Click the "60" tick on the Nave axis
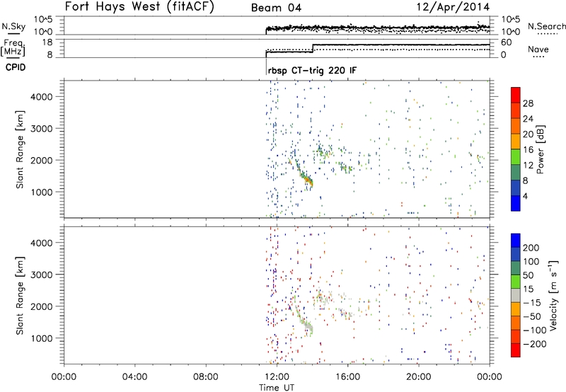This screenshot has height=392, width=566. point(507,42)
